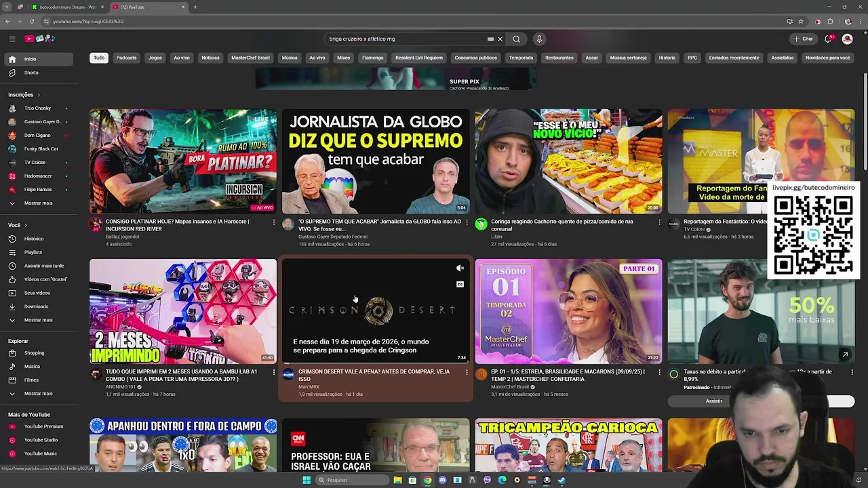Open options menu for O SUPREMO TEM QUE ACABAR video

(x=467, y=222)
